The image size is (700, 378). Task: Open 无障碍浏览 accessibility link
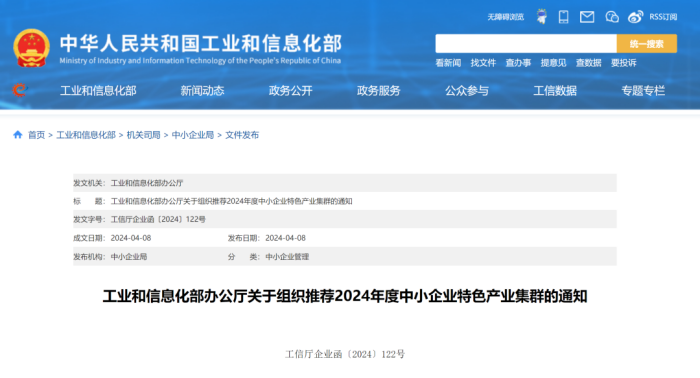[505, 17]
